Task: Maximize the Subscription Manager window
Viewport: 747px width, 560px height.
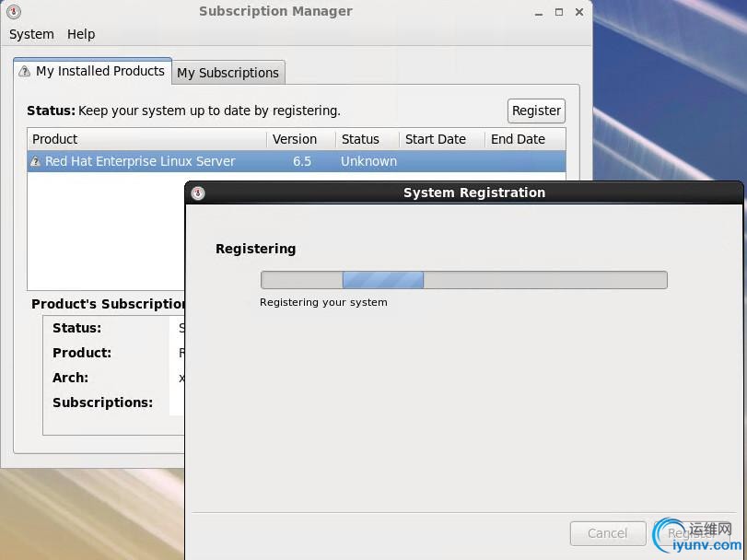Action: pyautogui.click(x=559, y=12)
